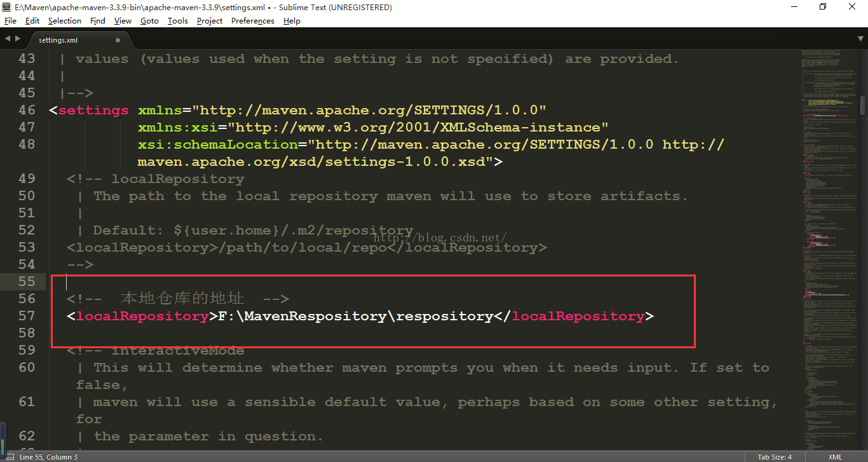
Task: Open the XML syntax selector in status bar
Action: pos(835,456)
